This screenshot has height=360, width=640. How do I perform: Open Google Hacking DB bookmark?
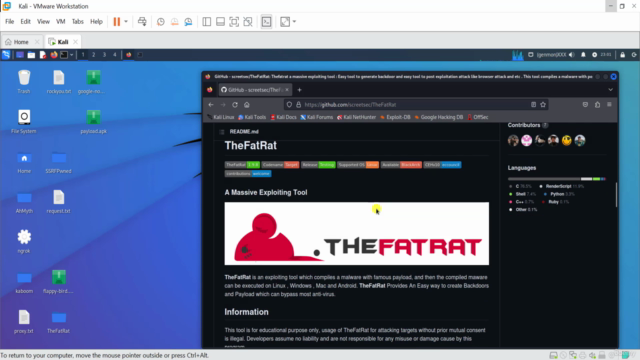coord(439,117)
